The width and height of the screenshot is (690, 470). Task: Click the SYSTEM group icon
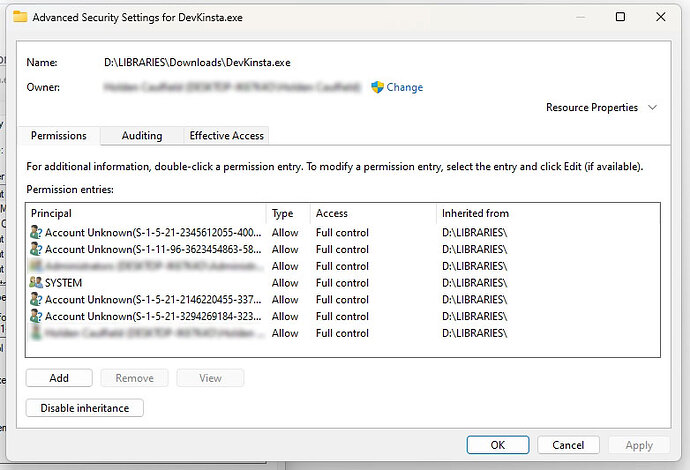(x=36, y=282)
